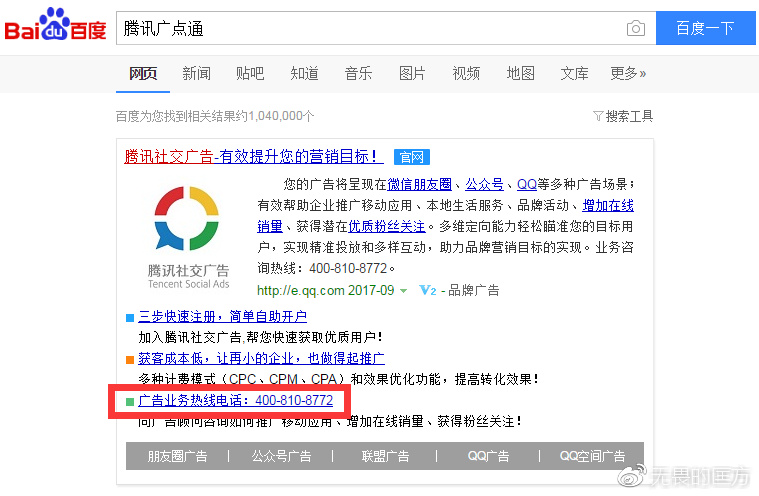Click the Baidu logo

(55, 25)
